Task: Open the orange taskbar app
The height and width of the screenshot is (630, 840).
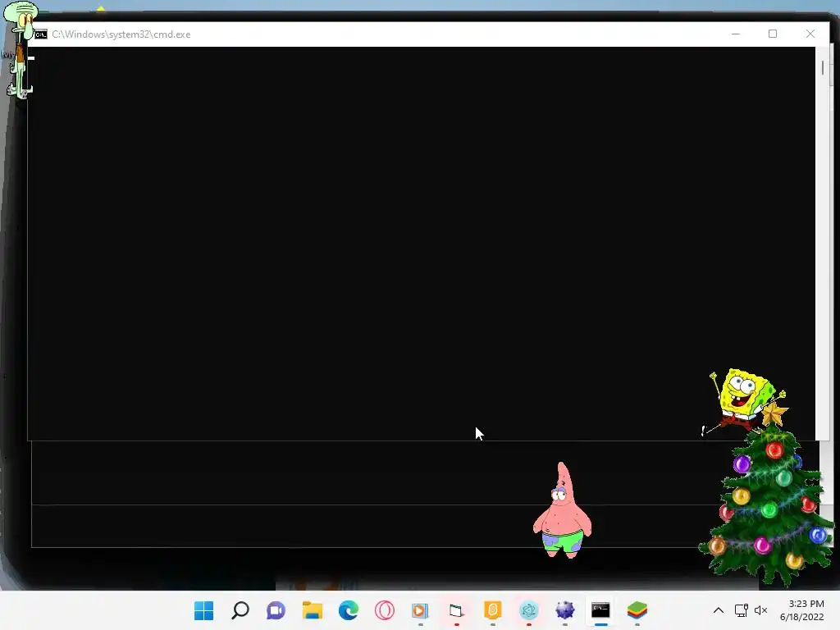Action: click(493, 610)
